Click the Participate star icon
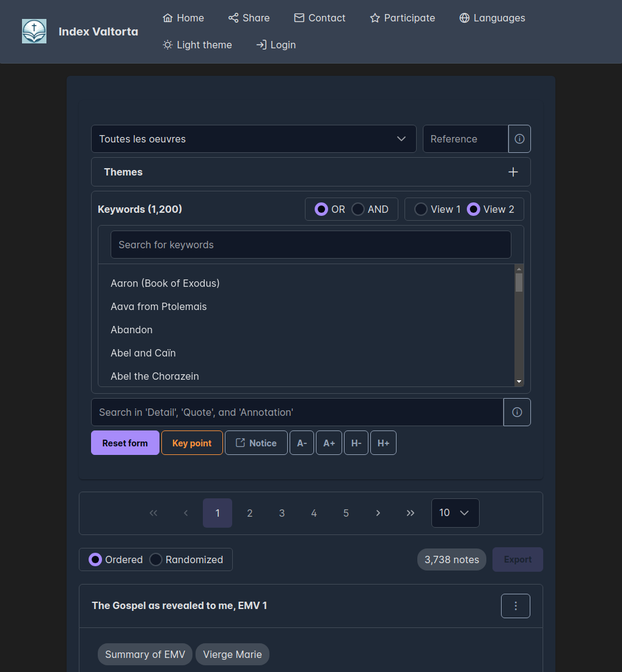This screenshot has width=622, height=672. coord(375,18)
